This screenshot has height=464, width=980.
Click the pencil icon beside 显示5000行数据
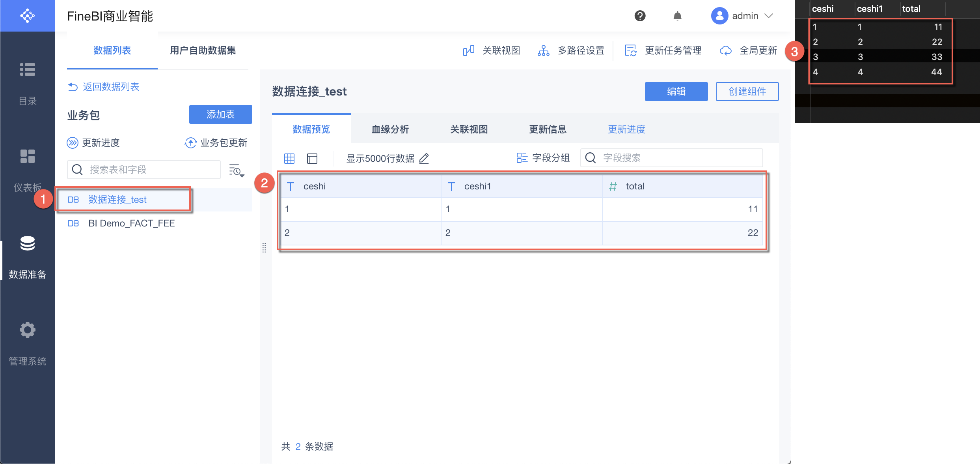pyautogui.click(x=424, y=159)
